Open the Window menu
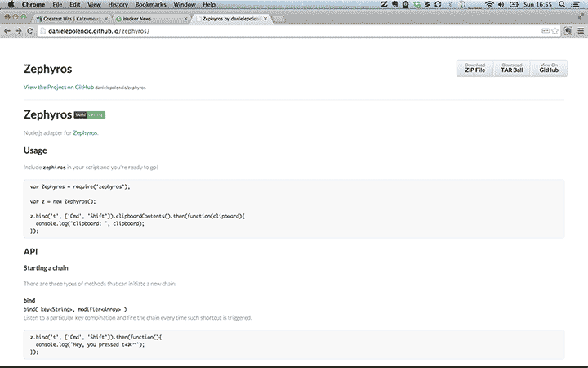The width and height of the screenshot is (588, 368). pos(185,5)
